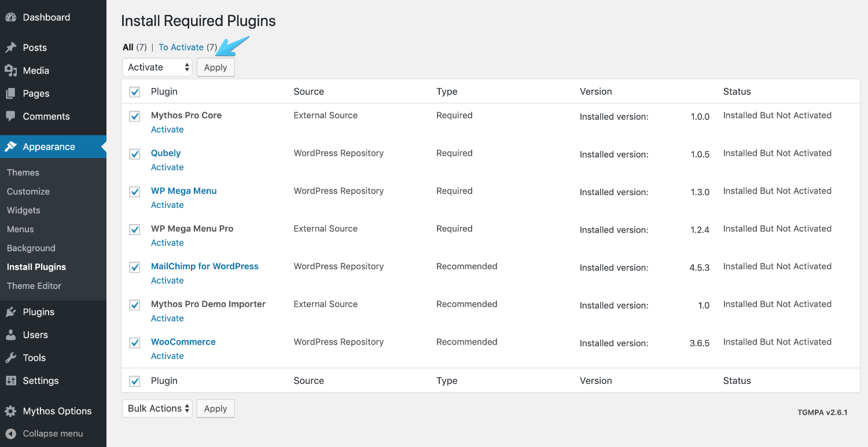Click the Appearance paintbrush icon

tap(10, 146)
